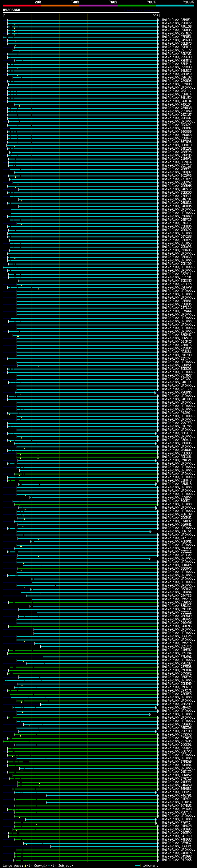Select the UniRef100_Q7S503 label
Image resolution: width=197 pixels, height=868 pixels.
(x=177, y=734)
